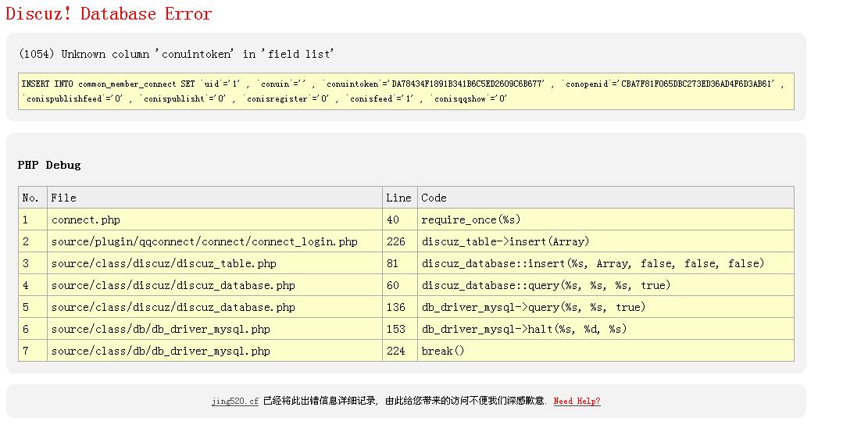This screenshot has height=439, width=868.
Task: Click the Code column header
Action: [605, 198]
